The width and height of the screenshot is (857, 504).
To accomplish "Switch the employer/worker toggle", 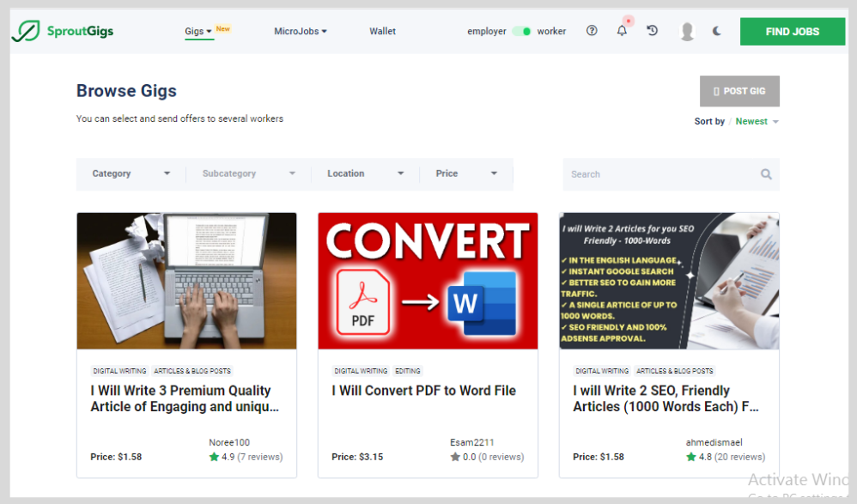I will (x=521, y=31).
